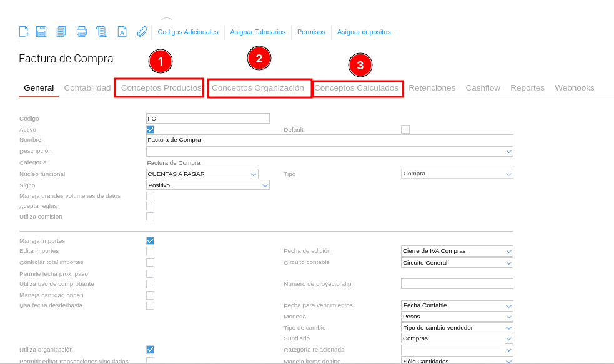Expand the Fecha de edición dropdown
The height and width of the screenshot is (364, 614).
tap(457, 251)
